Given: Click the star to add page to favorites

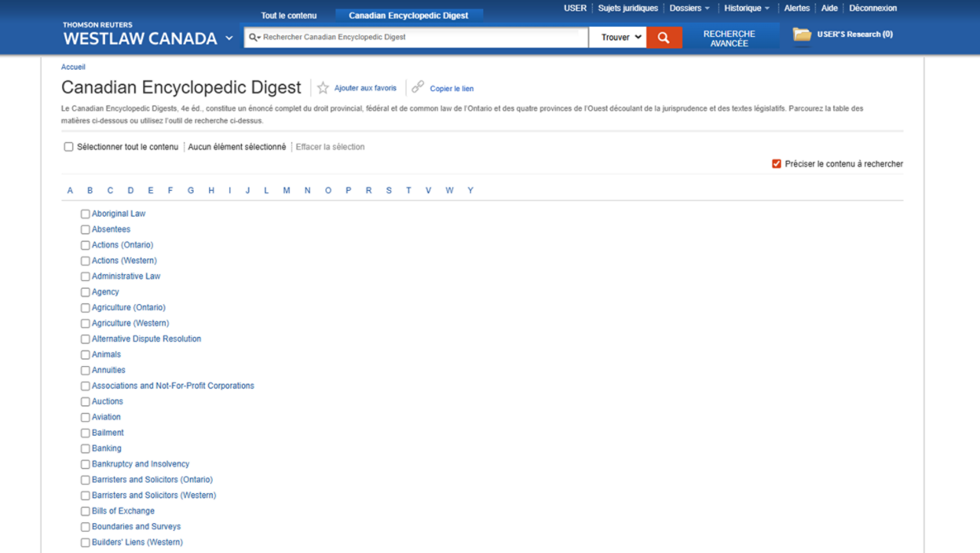Looking at the screenshot, I should pos(322,87).
